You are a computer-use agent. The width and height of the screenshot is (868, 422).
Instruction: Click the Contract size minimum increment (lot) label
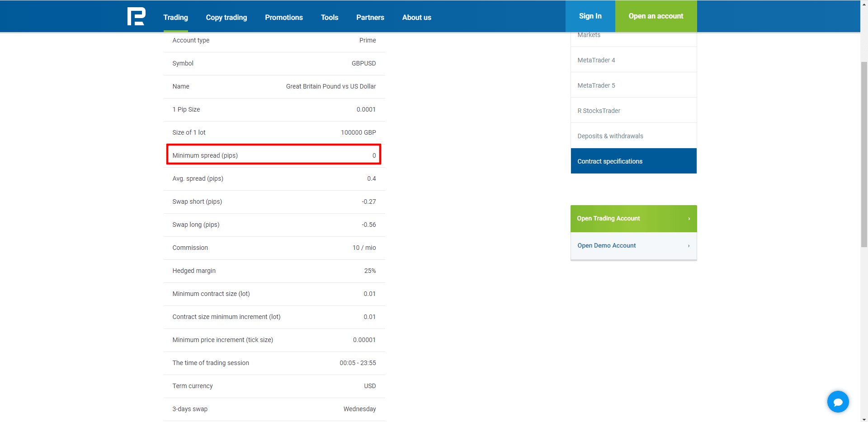click(x=226, y=317)
